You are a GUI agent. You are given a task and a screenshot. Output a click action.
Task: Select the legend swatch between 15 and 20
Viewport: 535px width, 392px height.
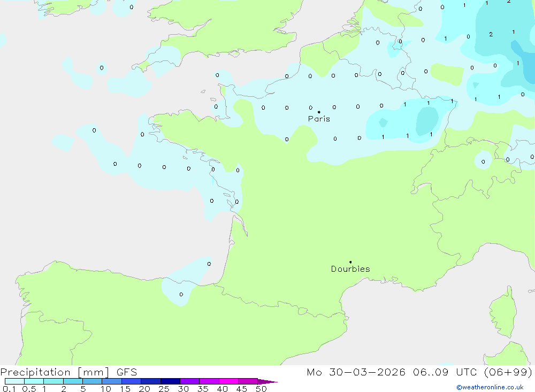pos(132,381)
